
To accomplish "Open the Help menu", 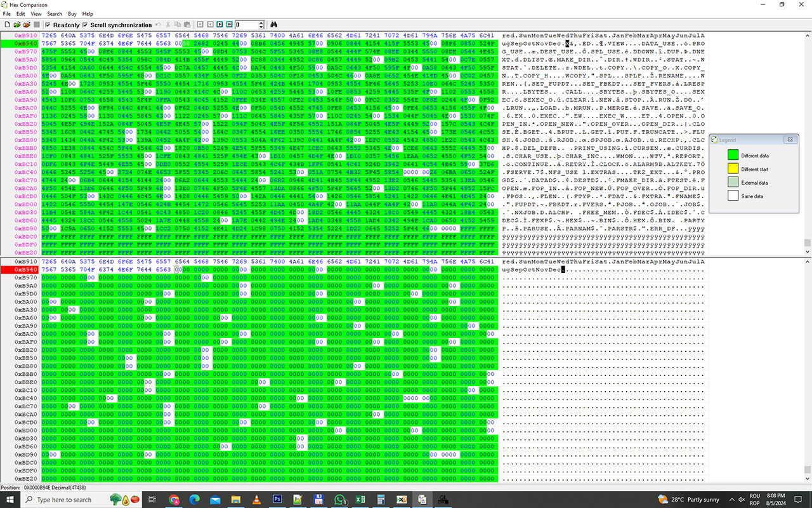I will [x=88, y=13].
